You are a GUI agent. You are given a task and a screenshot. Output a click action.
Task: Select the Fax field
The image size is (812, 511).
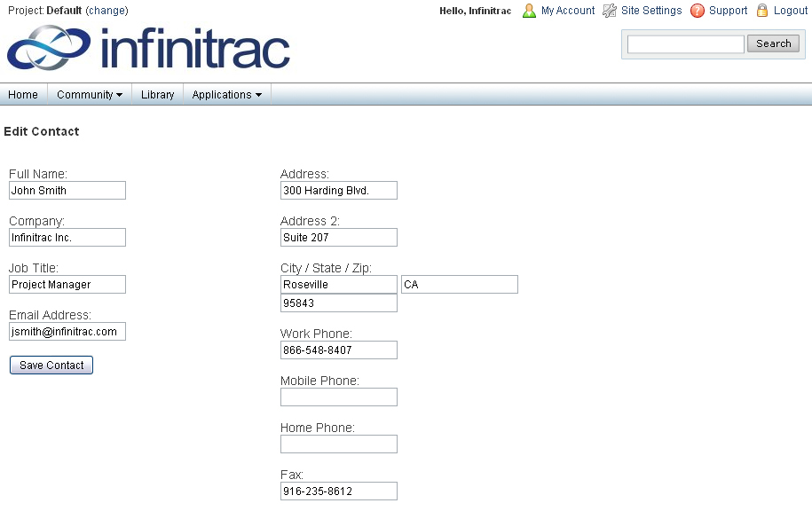(x=339, y=491)
